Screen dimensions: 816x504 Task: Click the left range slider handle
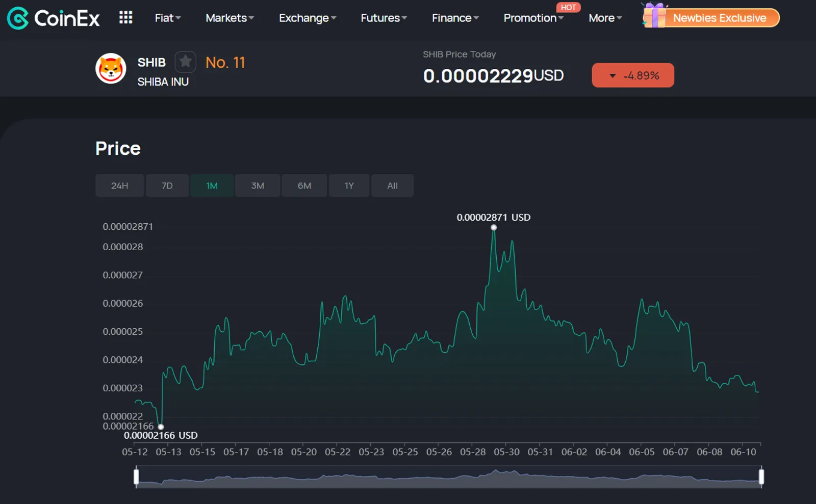[136, 476]
